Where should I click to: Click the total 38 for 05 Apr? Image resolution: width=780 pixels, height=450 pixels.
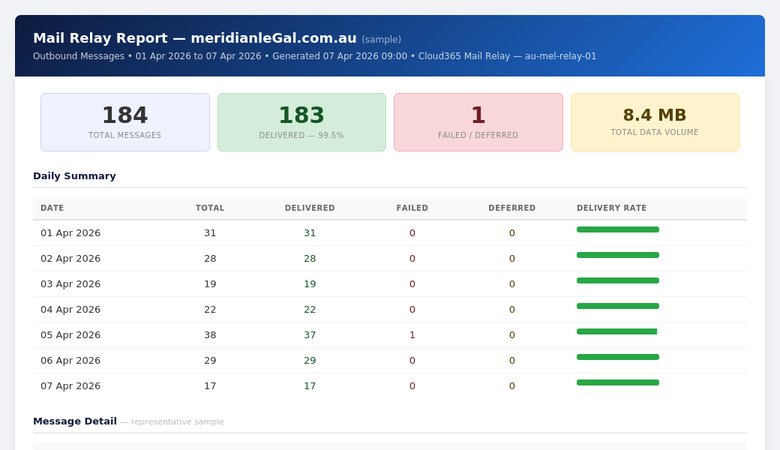(210, 335)
